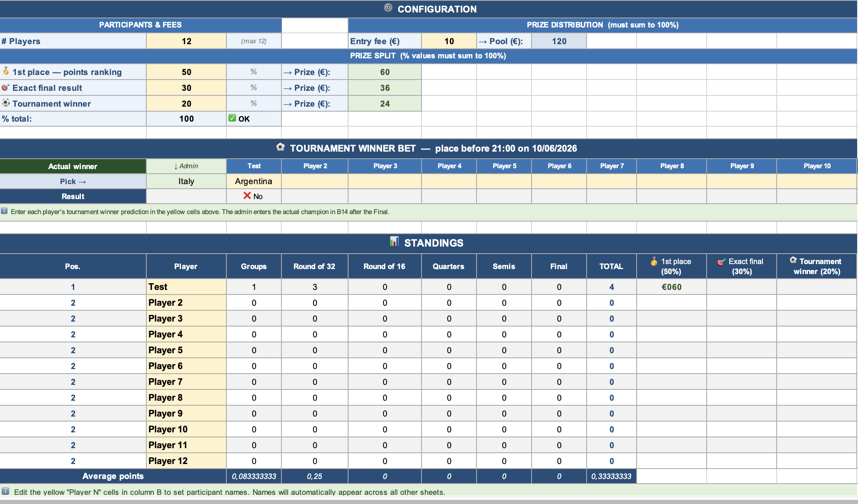The height and width of the screenshot is (504, 858).
Task: Click the PRIZE SPLIT header bar
Action: (428, 56)
